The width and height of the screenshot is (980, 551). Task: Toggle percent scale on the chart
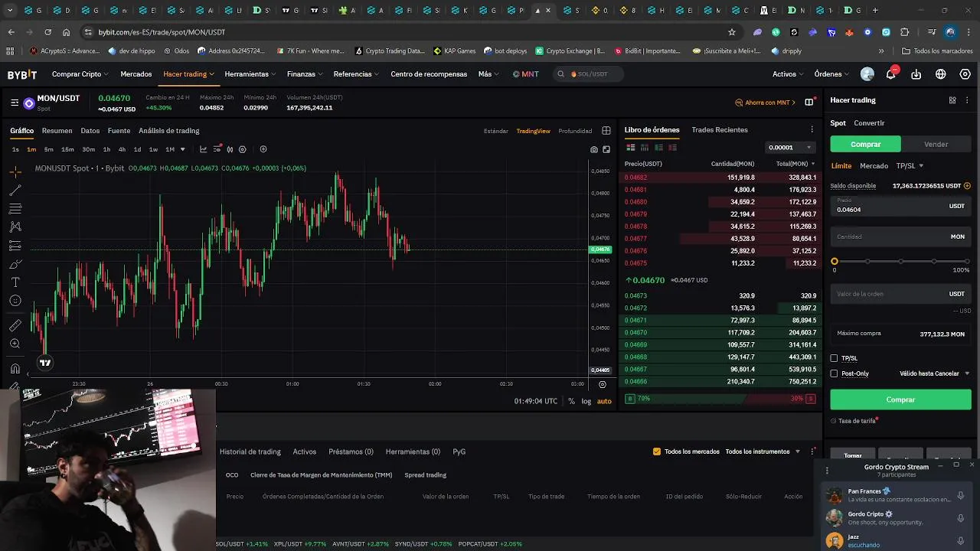coord(571,401)
